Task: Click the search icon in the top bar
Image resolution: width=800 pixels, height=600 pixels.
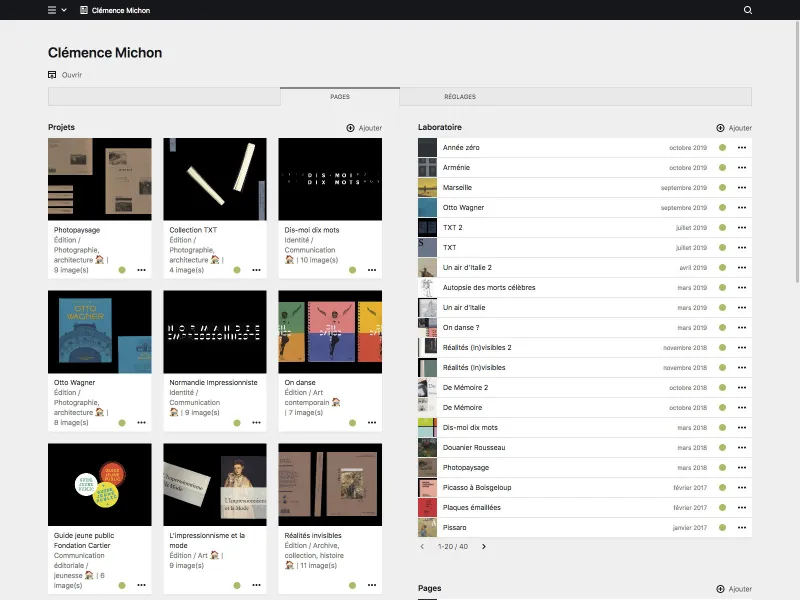Action: 747,10
